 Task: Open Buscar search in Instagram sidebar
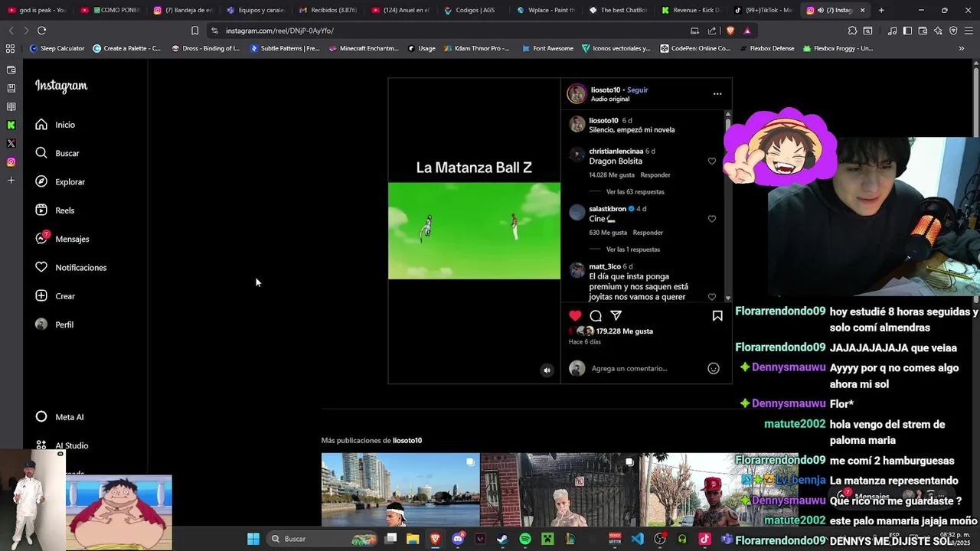[57, 153]
